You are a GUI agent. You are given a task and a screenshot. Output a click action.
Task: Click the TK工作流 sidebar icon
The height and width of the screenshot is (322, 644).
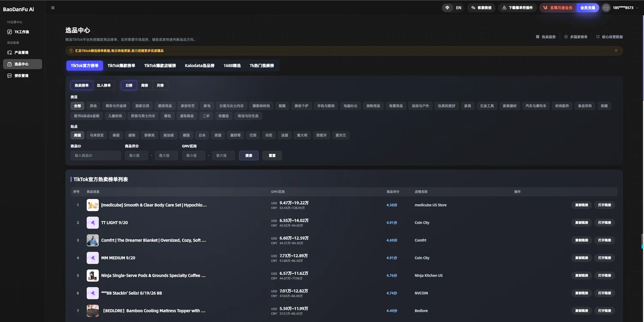point(9,32)
